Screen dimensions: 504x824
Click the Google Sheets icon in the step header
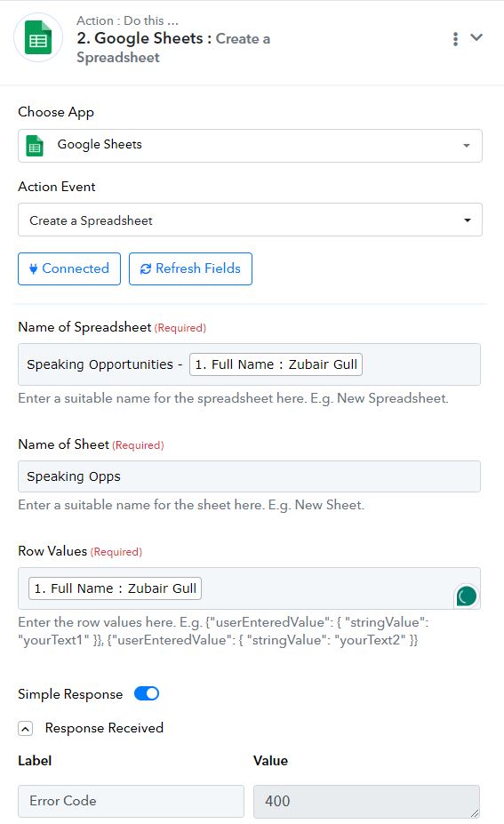coord(38,38)
